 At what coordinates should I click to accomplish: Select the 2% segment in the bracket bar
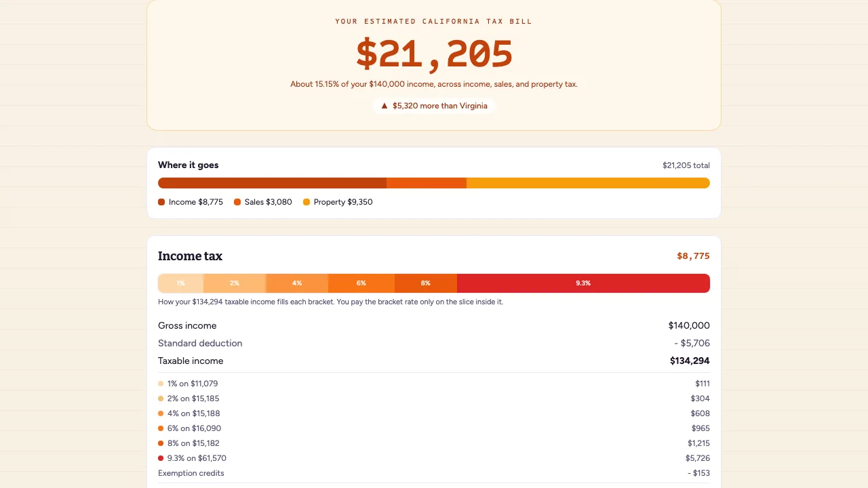[235, 283]
